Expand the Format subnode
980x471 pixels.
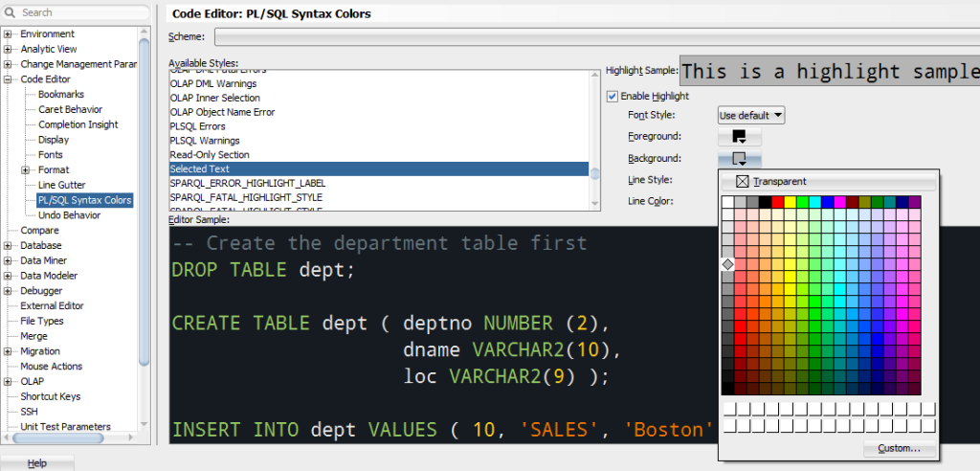coord(25,169)
